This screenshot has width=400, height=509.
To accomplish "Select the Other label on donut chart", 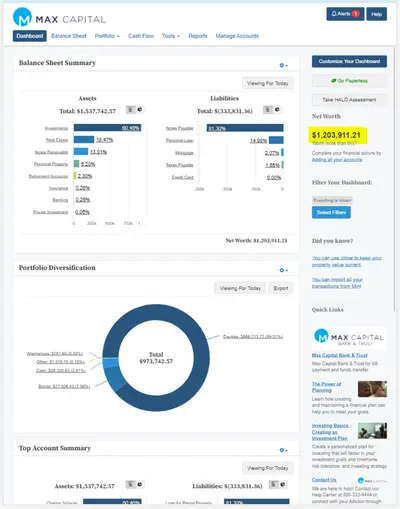I will click(x=60, y=362).
